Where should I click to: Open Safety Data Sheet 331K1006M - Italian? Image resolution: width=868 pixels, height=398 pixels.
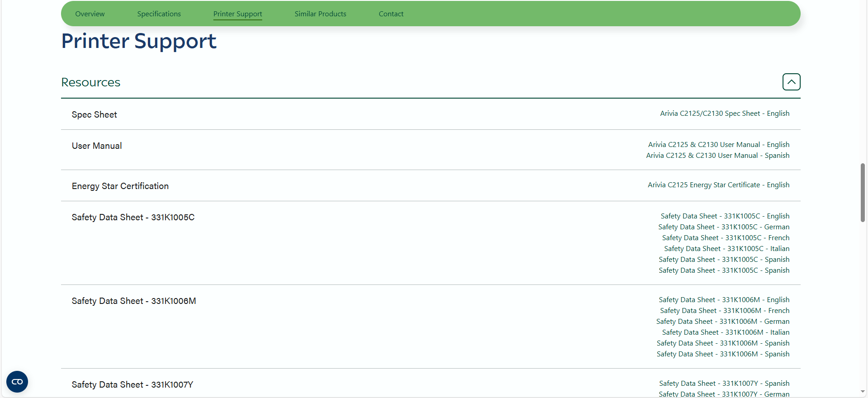[726, 332]
